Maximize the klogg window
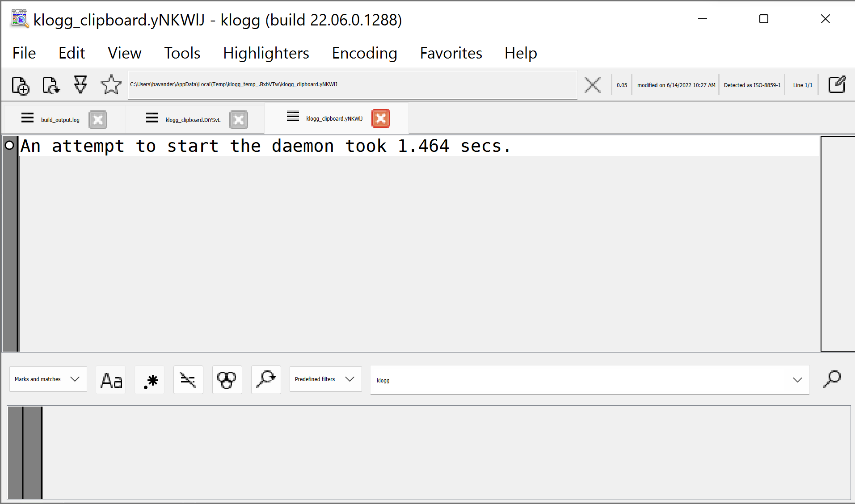The height and width of the screenshot is (504, 855). pos(764,19)
